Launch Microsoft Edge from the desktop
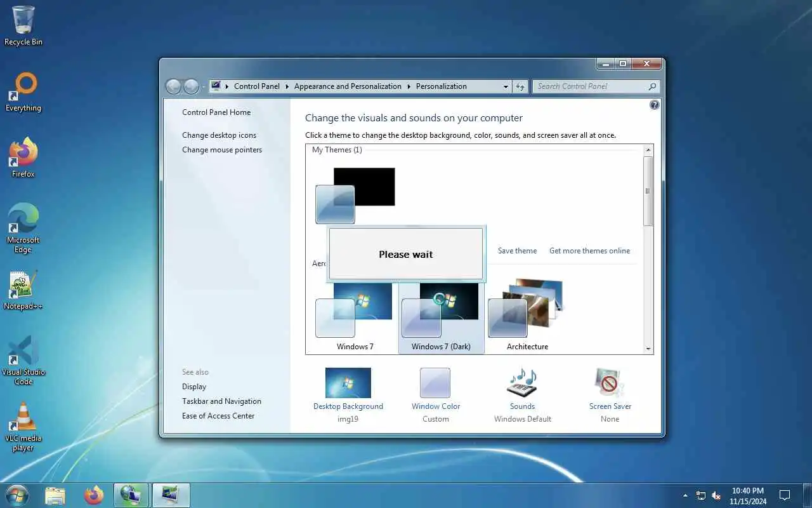 tap(23, 228)
